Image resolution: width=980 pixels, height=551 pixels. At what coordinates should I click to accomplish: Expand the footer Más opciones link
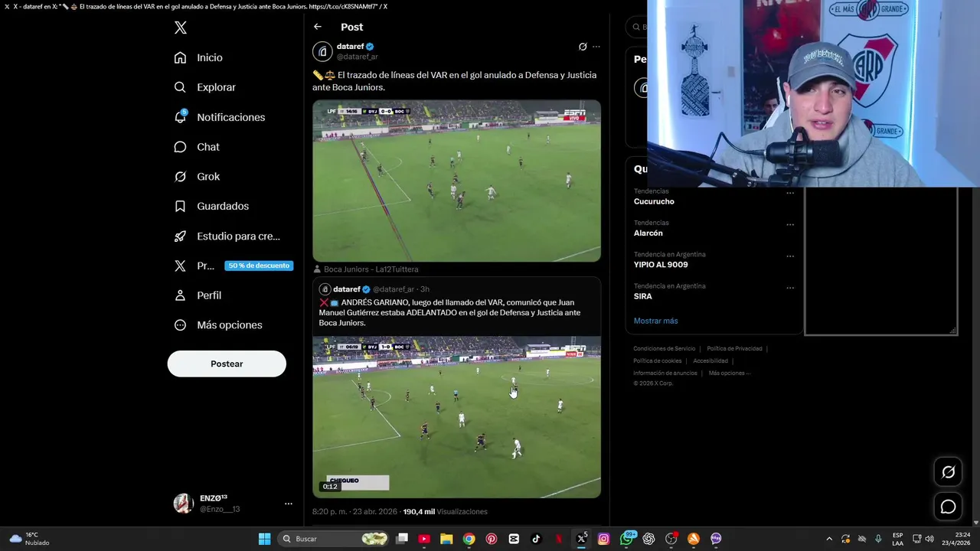click(x=729, y=373)
